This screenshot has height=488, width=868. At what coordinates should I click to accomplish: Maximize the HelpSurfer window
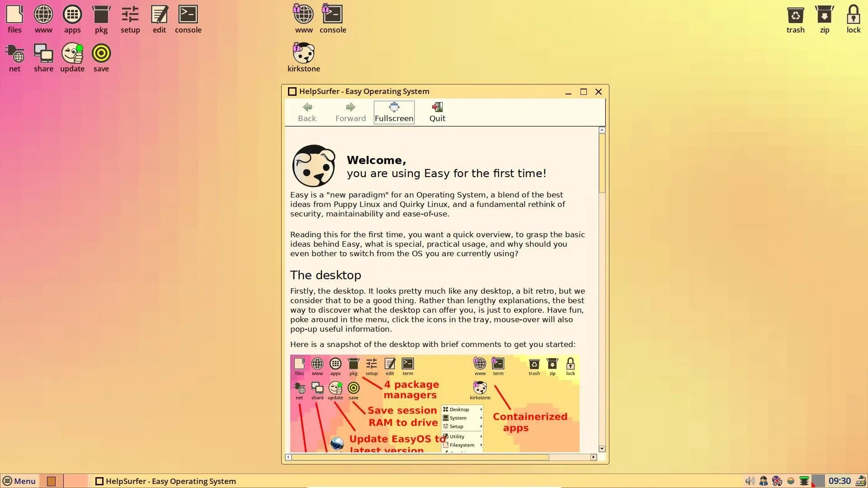click(584, 92)
